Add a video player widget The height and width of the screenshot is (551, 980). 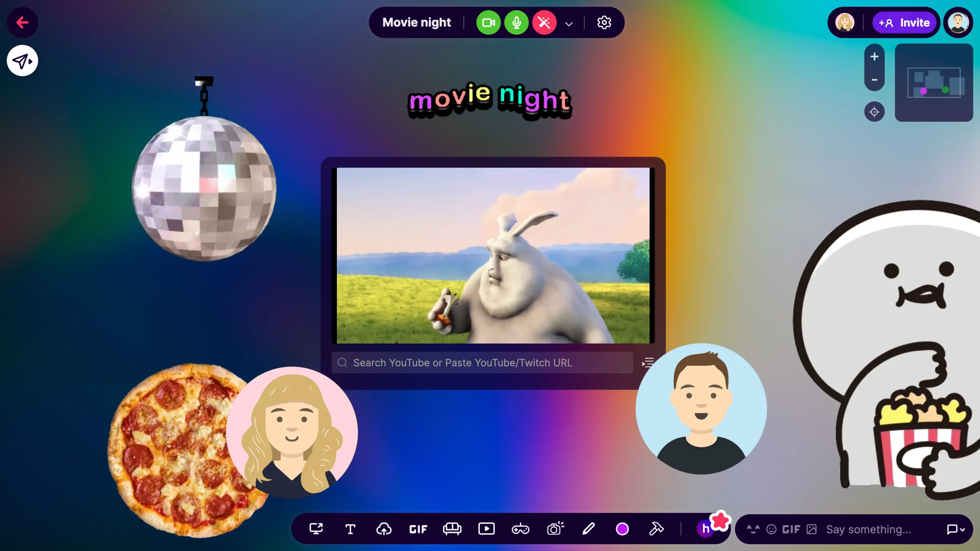click(486, 529)
